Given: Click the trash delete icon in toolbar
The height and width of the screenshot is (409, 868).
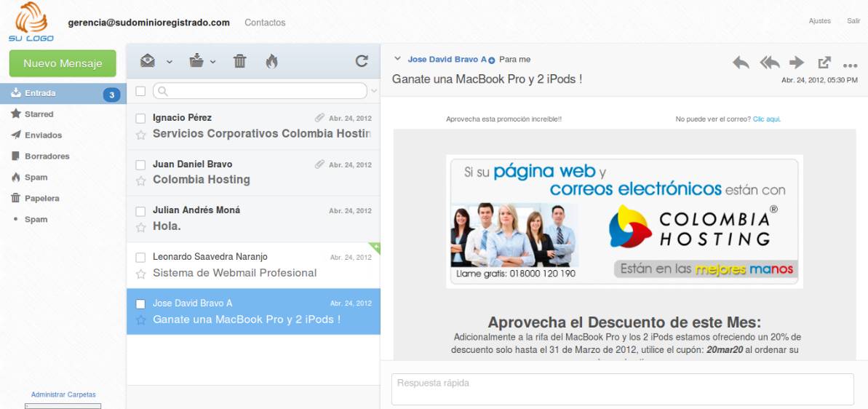Looking at the screenshot, I should pyautogui.click(x=239, y=62).
